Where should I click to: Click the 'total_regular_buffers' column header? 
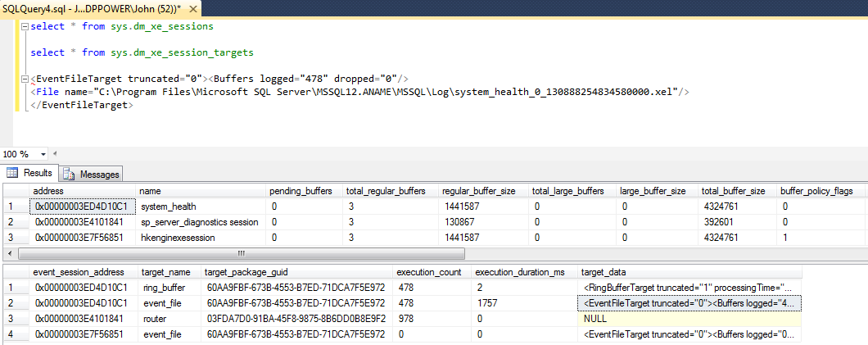pyautogui.click(x=390, y=191)
